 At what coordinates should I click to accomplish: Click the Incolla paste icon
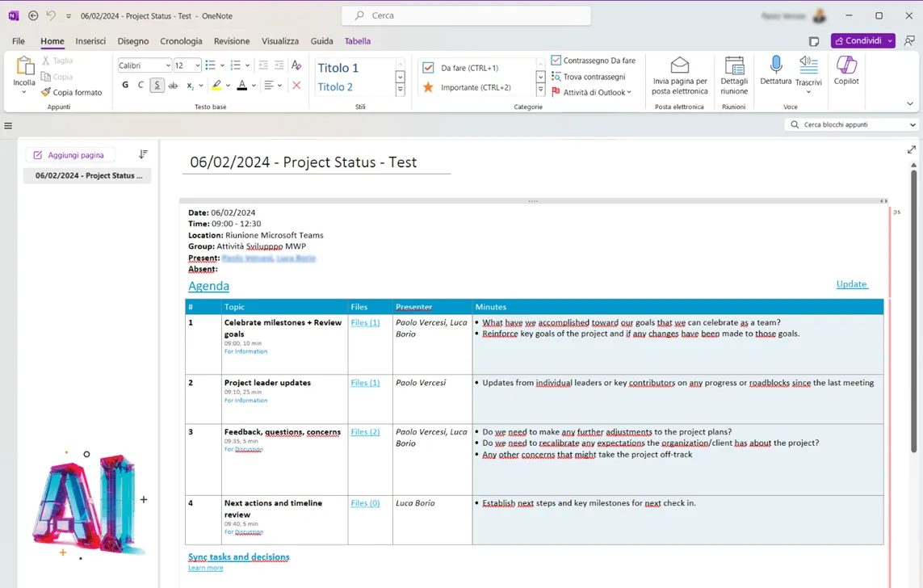25,66
